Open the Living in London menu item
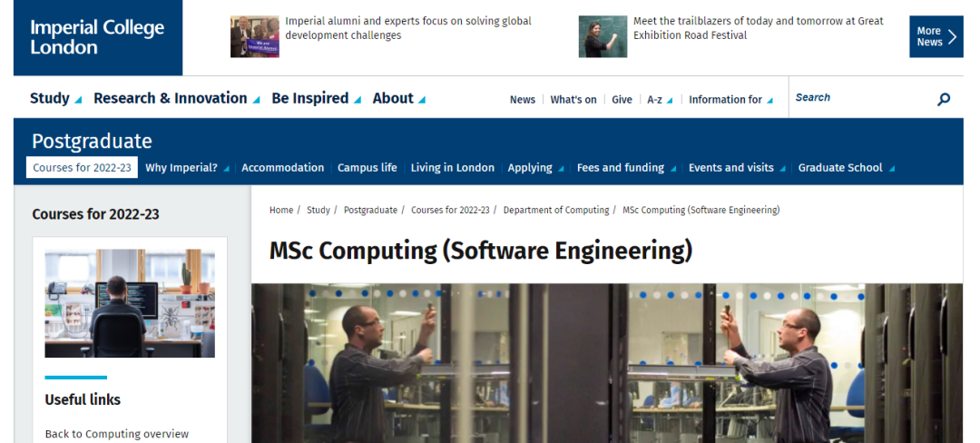Viewport: 980px width, 443px height. pos(453,167)
